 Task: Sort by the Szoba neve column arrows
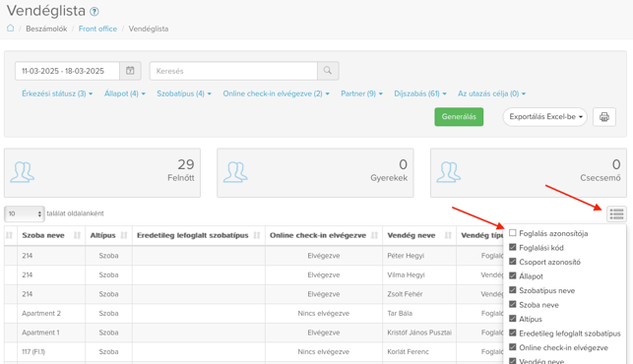tap(77, 235)
